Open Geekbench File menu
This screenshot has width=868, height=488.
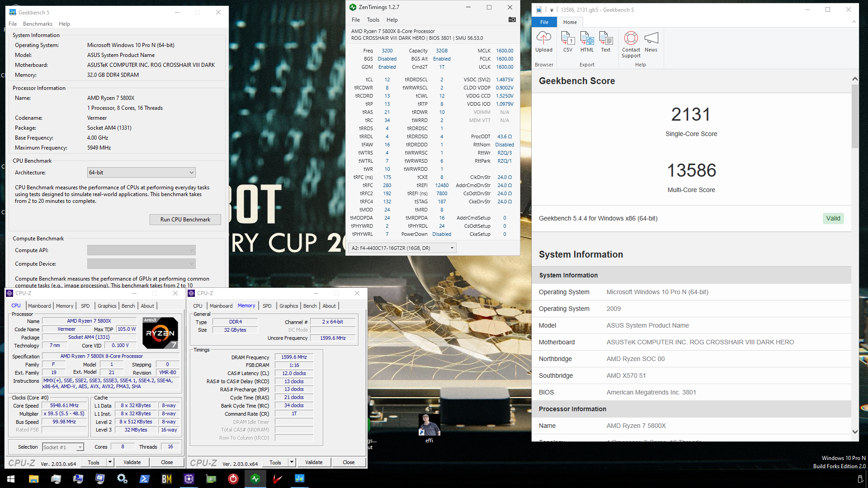(x=13, y=24)
